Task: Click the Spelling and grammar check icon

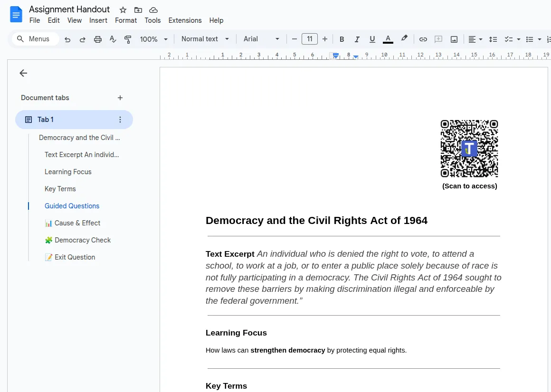Action: click(x=113, y=39)
